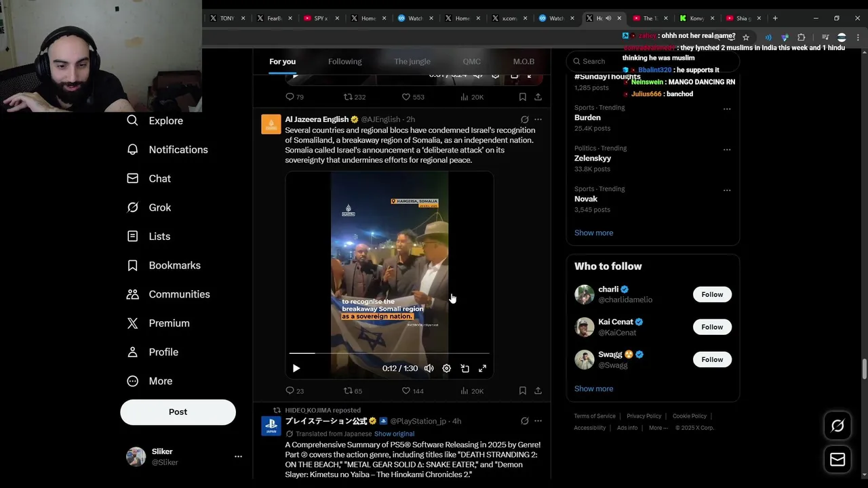
Task: Repost the top post with 232 reposts
Action: (x=354, y=97)
